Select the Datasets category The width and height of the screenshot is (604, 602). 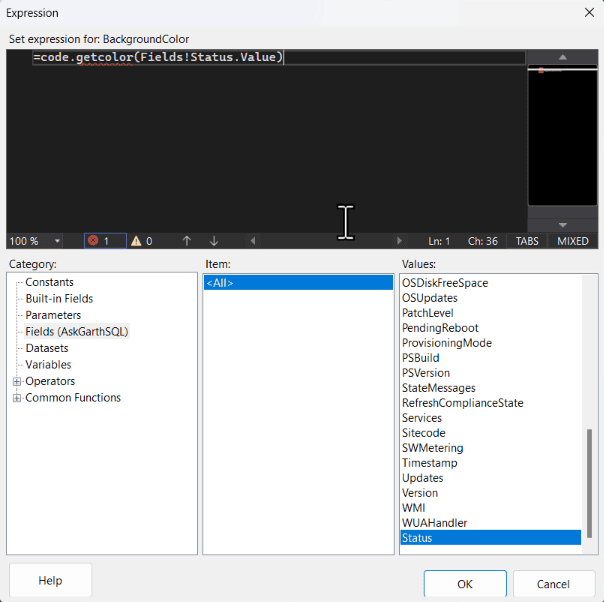pos(47,348)
